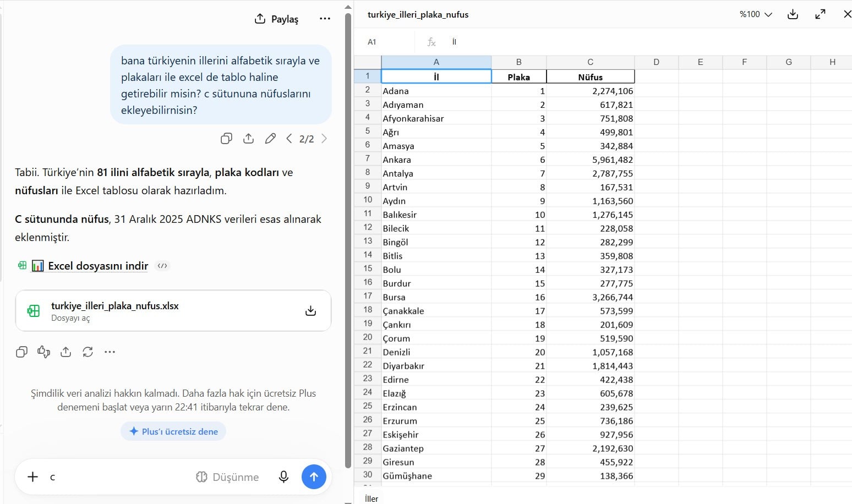Go to the previous response version arrow
Screen dimensions: 852x504
click(289, 139)
